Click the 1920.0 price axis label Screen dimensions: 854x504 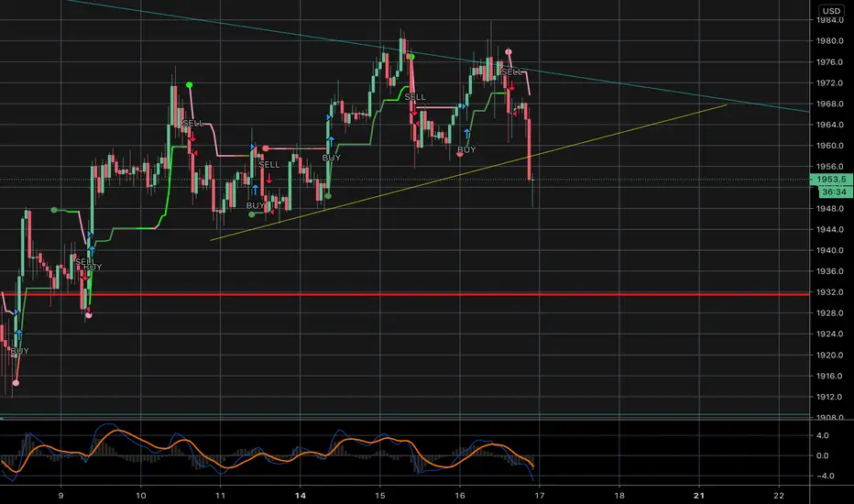829,356
